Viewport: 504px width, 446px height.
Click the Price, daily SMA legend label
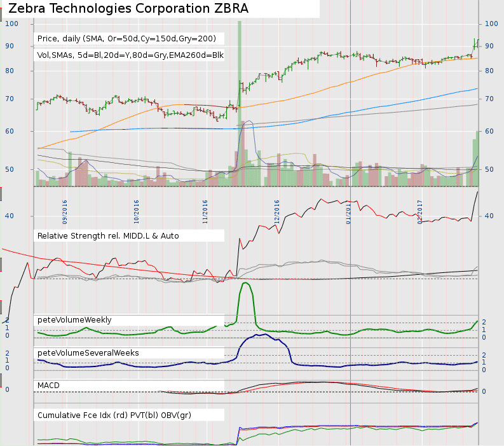pos(126,39)
